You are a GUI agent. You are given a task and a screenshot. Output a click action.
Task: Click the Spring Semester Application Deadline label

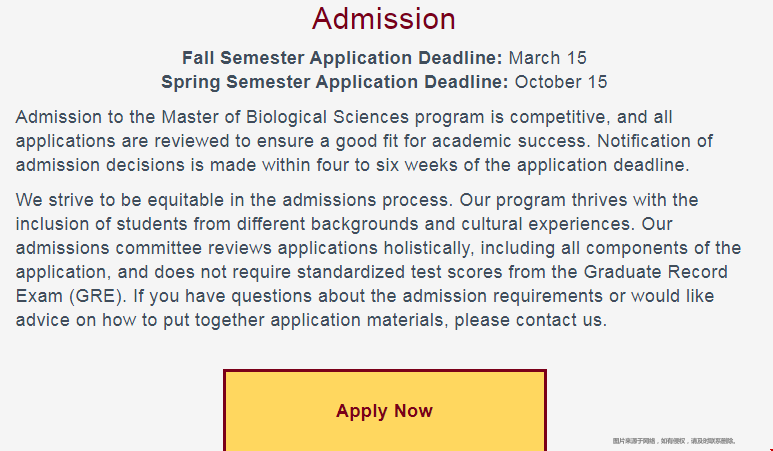point(334,82)
